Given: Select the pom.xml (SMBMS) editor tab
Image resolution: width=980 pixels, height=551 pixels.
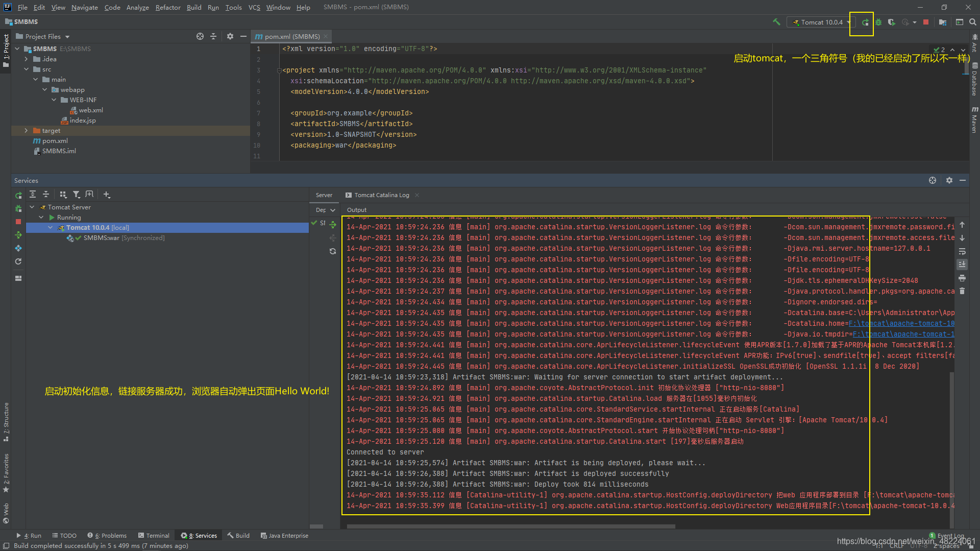Looking at the screenshot, I should pyautogui.click(x=291, y=36).
